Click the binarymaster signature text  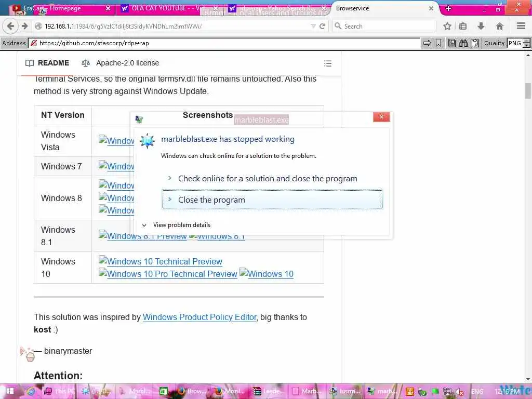68,351
